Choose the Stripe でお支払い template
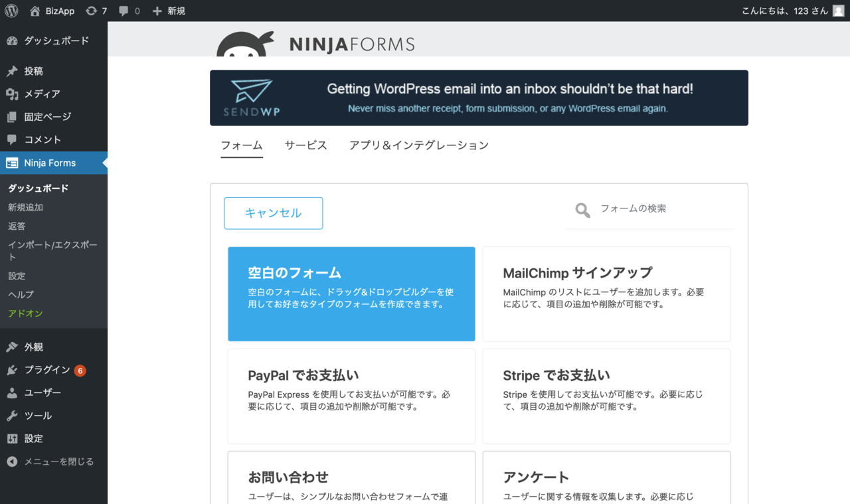Image resolution: width=850 pixels, height=504 pixels. [606, 396]
